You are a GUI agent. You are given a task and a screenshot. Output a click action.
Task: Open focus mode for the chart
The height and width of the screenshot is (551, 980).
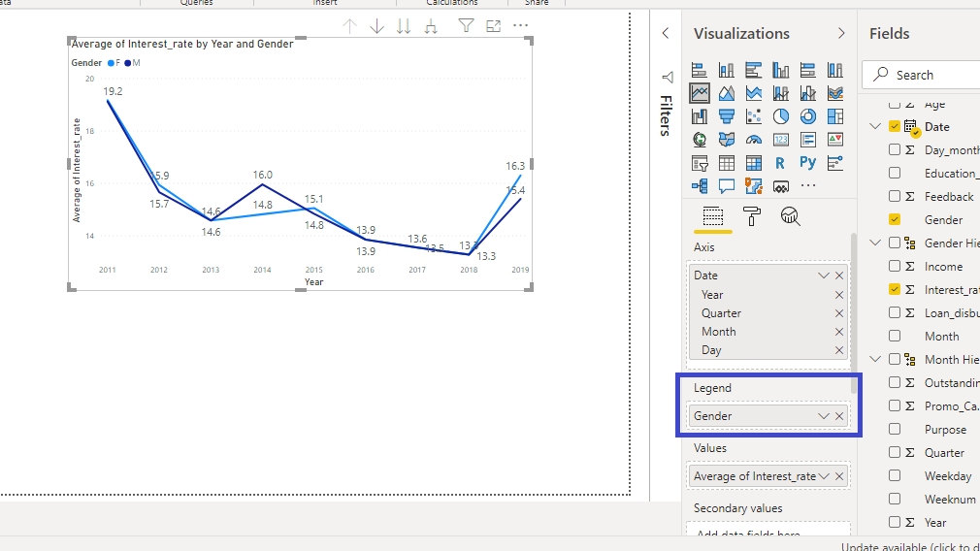pos(494,26)
